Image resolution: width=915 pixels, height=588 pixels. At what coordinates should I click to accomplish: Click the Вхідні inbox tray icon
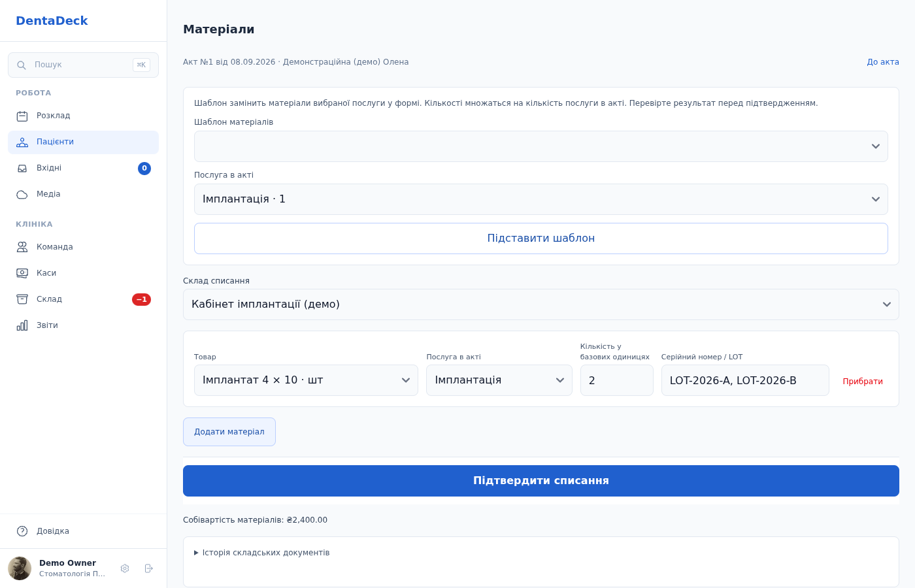(22, 169)
